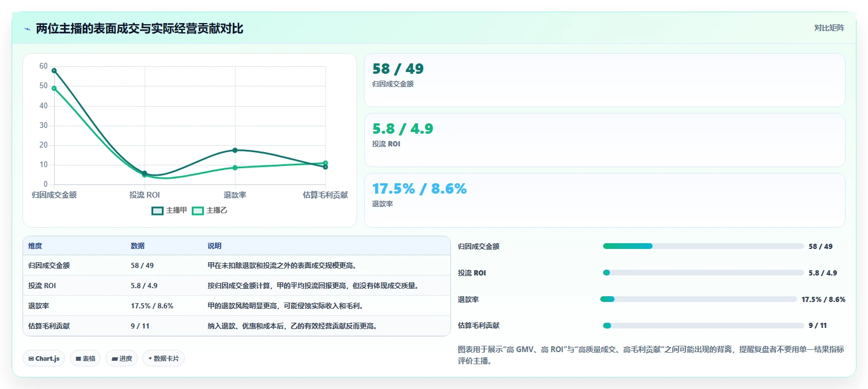Select the 5.8 / 4.9 data card
The image size is (868, 389).
[605, 140]
